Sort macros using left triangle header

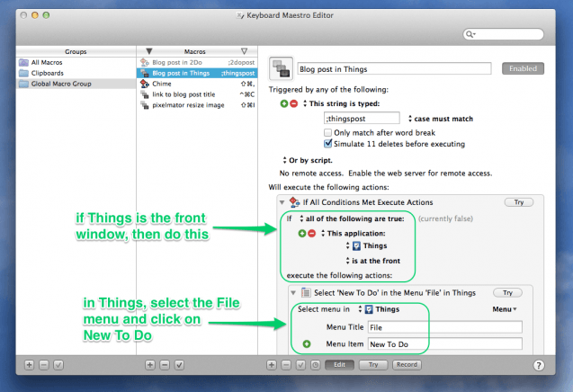pyautogui.click(x=149, y=51)
